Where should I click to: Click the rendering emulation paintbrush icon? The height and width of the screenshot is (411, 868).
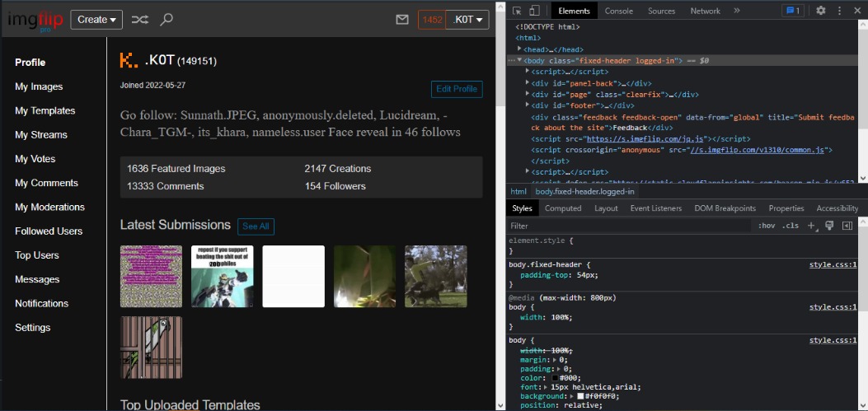click(x=829, y=225)
